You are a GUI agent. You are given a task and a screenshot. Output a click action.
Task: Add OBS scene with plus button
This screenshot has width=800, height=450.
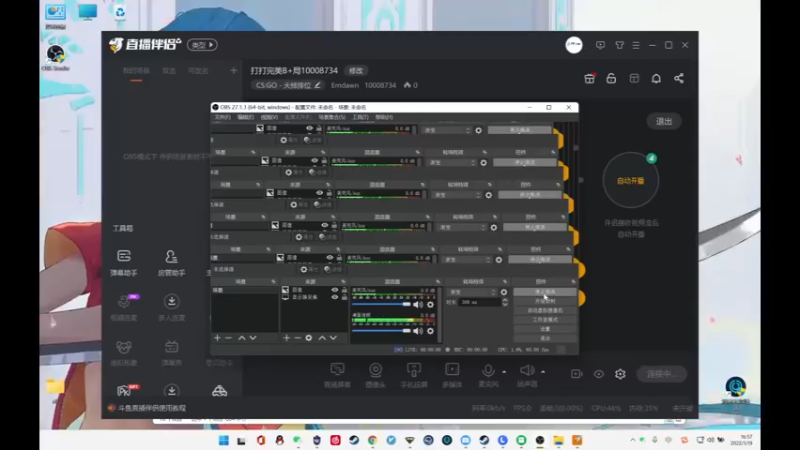(x=217, y=338)
